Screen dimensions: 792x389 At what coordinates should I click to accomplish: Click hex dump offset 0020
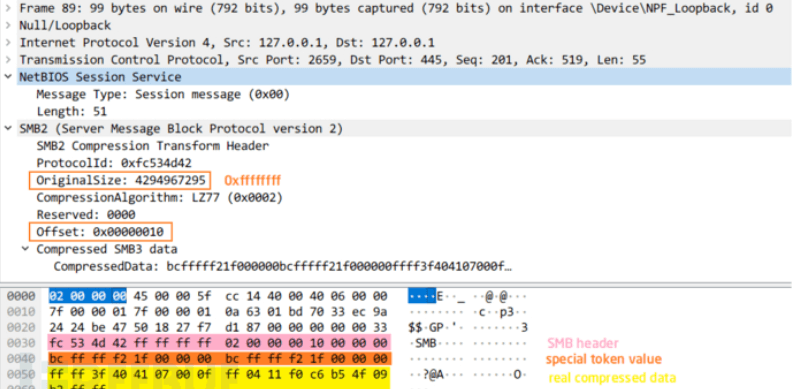pos(21,327)
